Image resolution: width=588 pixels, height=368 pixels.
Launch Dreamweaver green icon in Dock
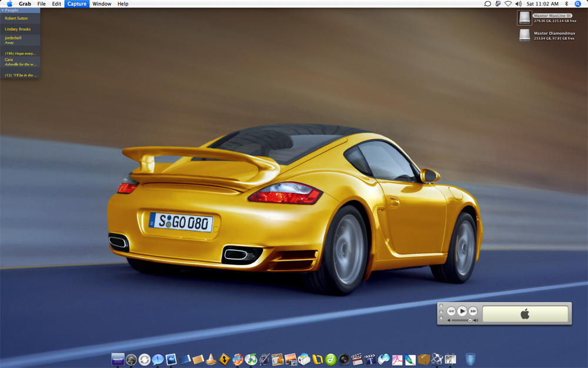click(x=330, y=359)
